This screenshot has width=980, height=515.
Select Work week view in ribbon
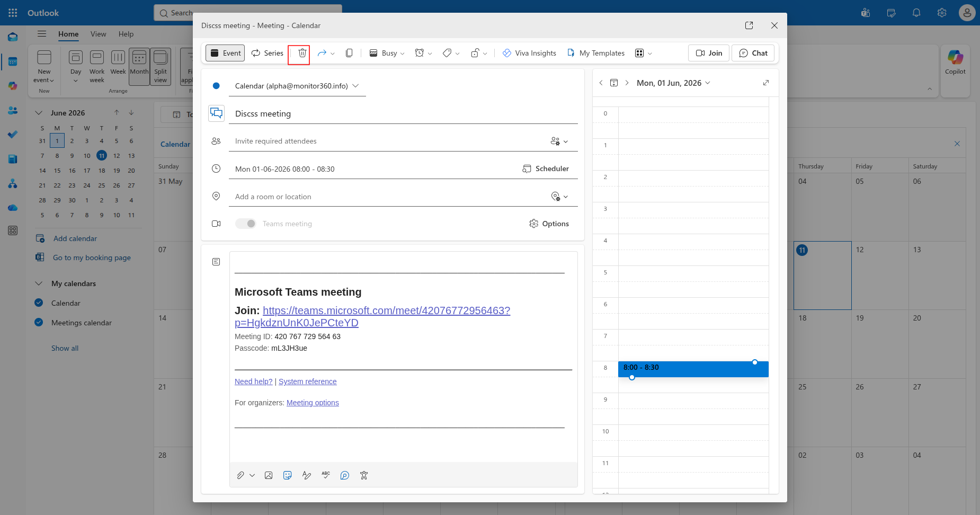[97, 66]
